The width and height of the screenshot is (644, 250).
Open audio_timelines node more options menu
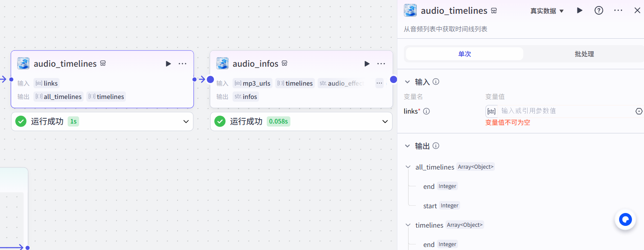183,64
